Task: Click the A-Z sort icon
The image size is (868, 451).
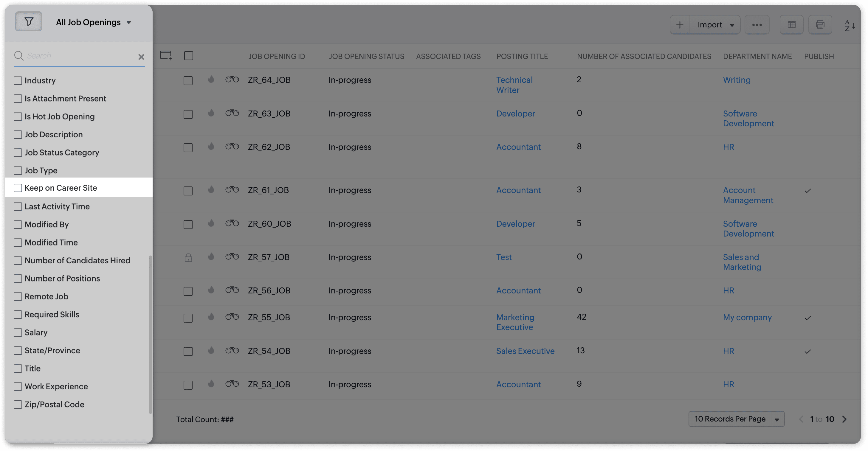Action: click(850, 25)
